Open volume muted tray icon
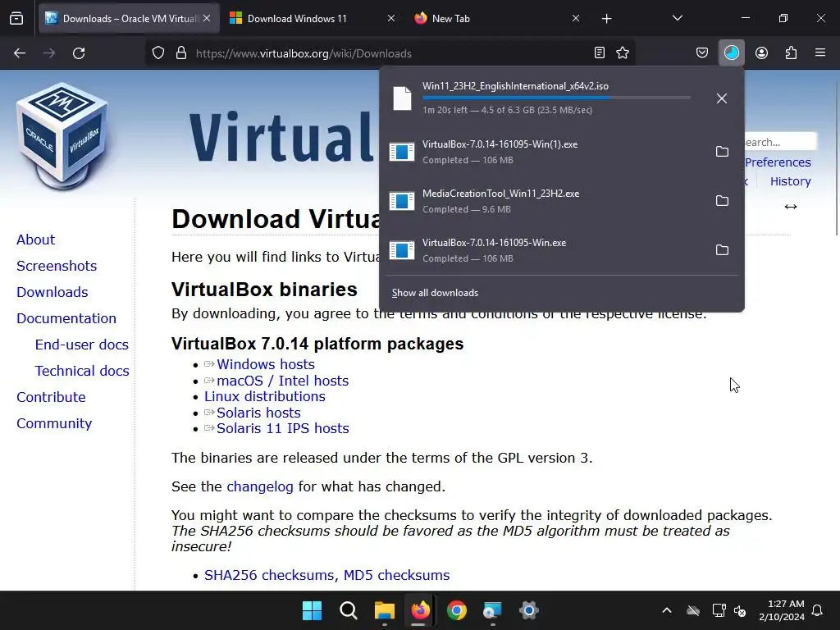Viewport: 840px width, 630px height. click(740, 610)
